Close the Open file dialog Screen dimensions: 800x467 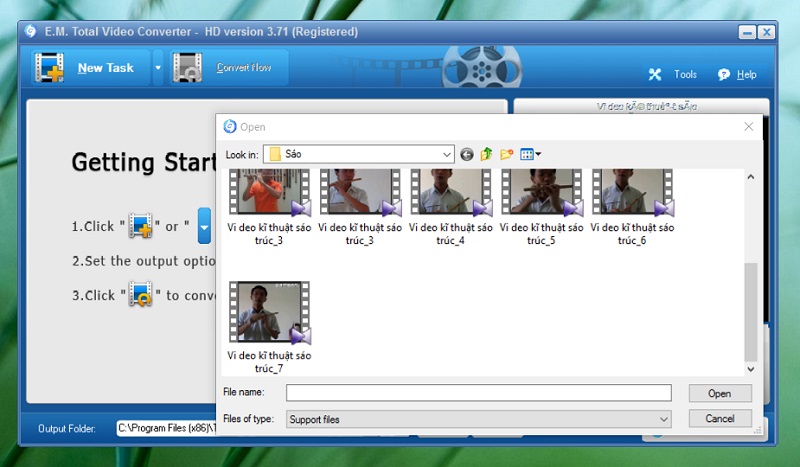tap(748, 127)
